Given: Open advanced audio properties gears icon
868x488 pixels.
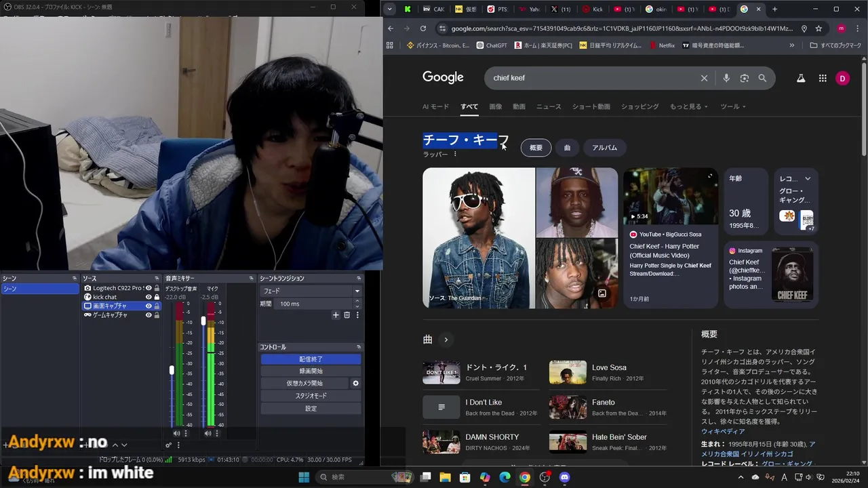Looking at the screenshot, I should pyautogui.click(x=169, y=445).
